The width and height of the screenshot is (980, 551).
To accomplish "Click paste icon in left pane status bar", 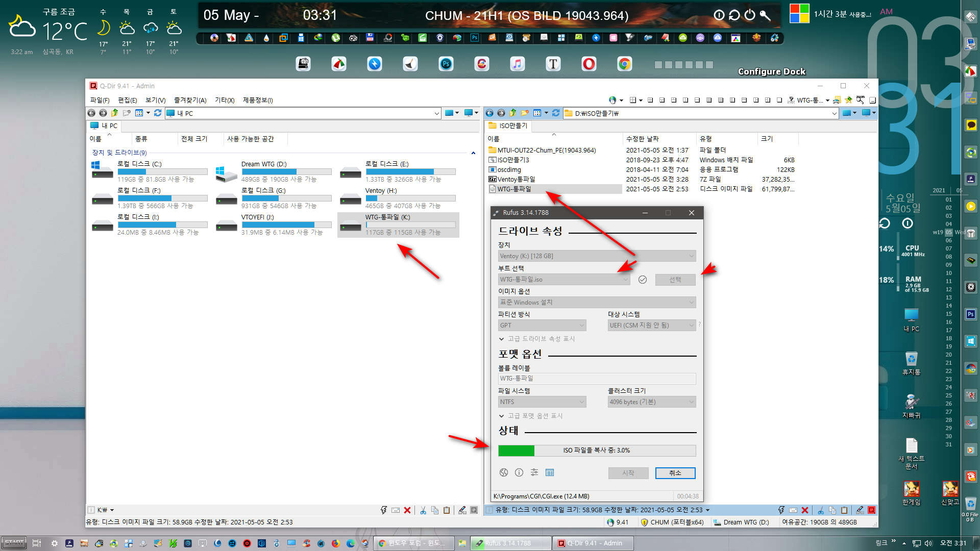I will (x=447, y=510).
